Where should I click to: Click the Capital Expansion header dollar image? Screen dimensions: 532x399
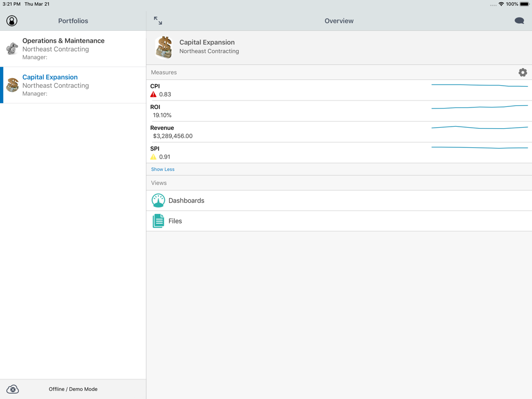click(164, 47)
